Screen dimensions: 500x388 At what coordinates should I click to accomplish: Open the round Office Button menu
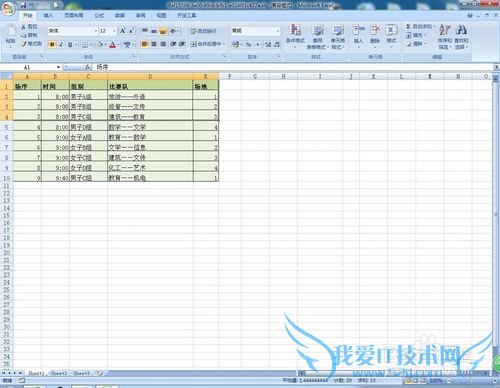click(x=9, y=8)
